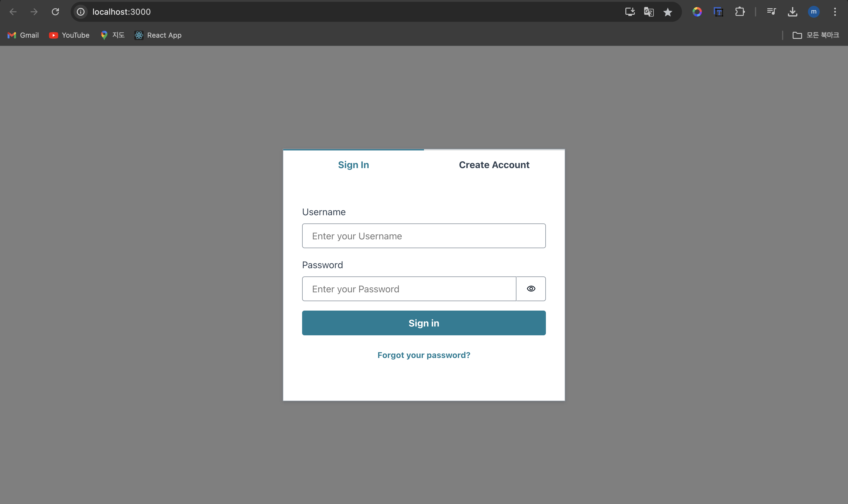The width and height of the screenshot is (848, 504).
Task: Click the bookmark star icon
Action: coord(667,12)
